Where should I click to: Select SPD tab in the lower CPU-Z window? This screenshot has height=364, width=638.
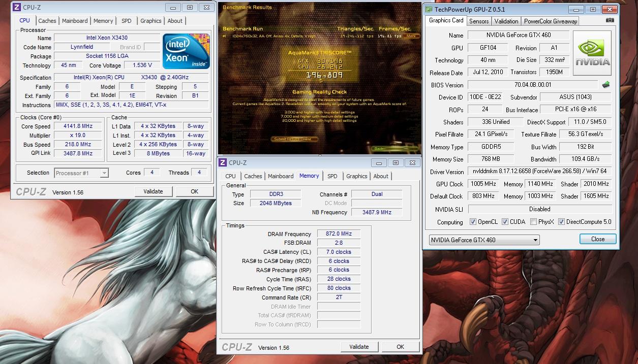(332, 176)
